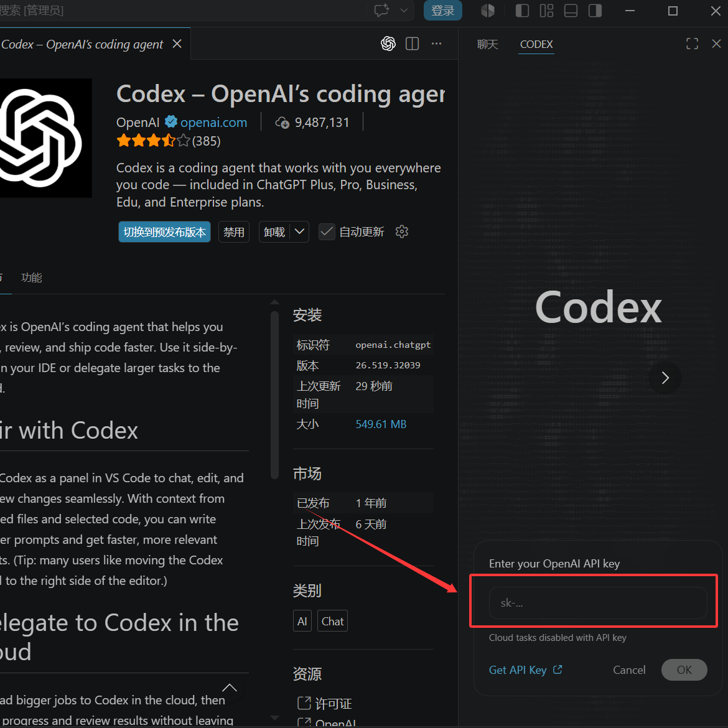Expand the 卸载 dropdown arrow
This screenshot has height=728, width=728.
coord(299,231)
